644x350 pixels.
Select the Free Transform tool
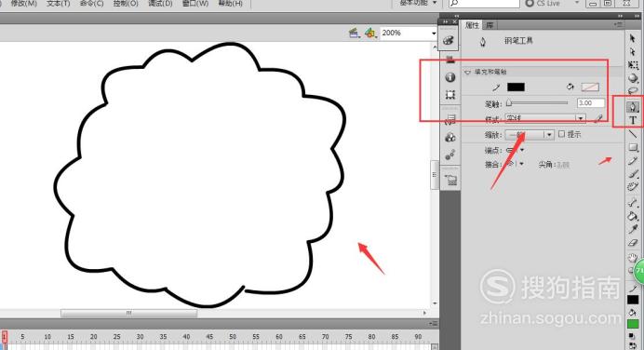[633, 65]
